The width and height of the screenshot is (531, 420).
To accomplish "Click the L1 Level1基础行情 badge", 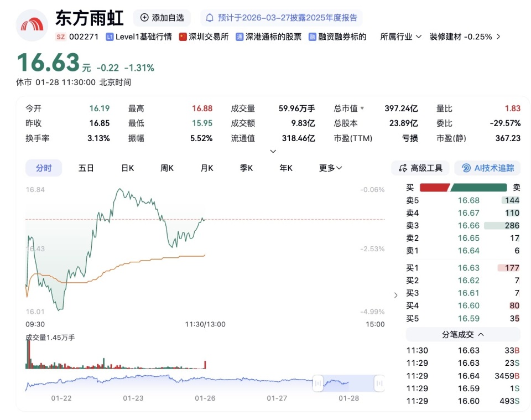I will pyautogui.click(x=134, y=37).
